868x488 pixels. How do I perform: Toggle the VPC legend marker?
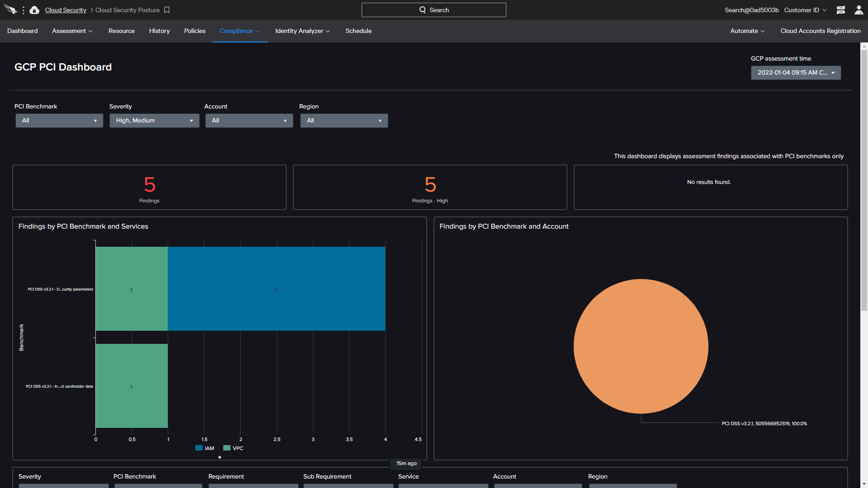pyautogui.click(x=227, y=448)
